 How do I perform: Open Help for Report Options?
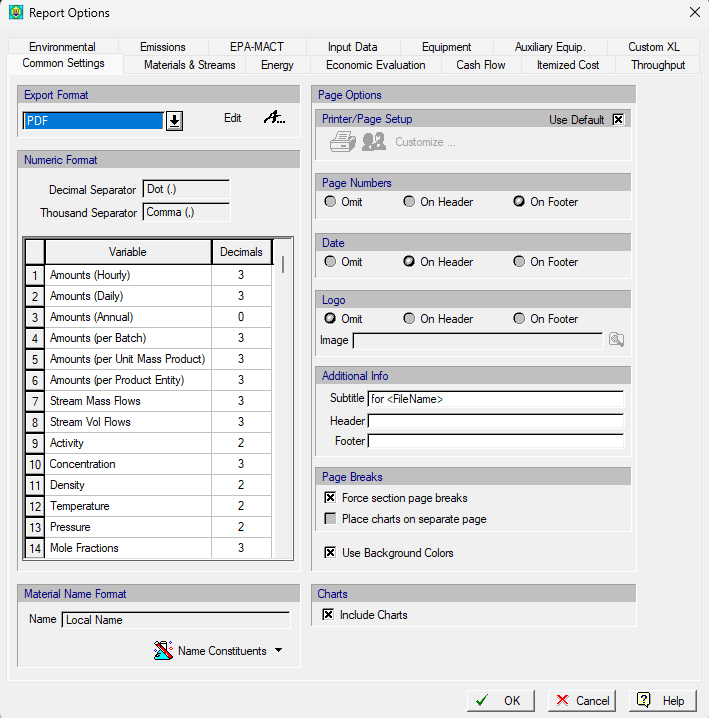tap(662, 701)
